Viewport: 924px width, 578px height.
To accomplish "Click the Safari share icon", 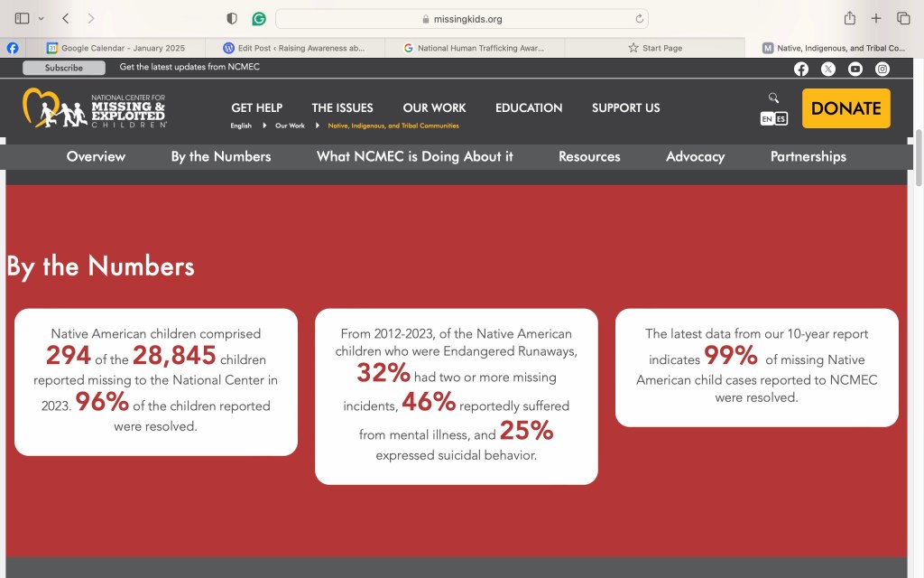I will click(849, 18).
